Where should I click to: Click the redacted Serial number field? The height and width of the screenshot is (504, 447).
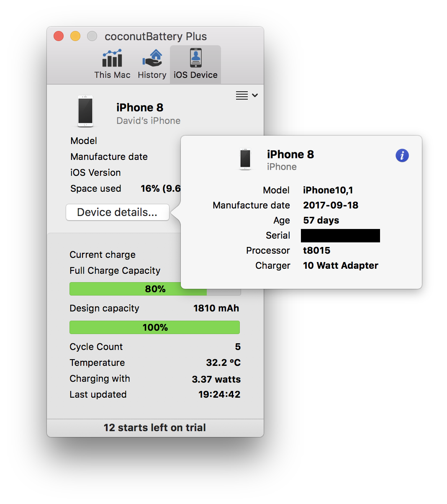tap(340, 236)
